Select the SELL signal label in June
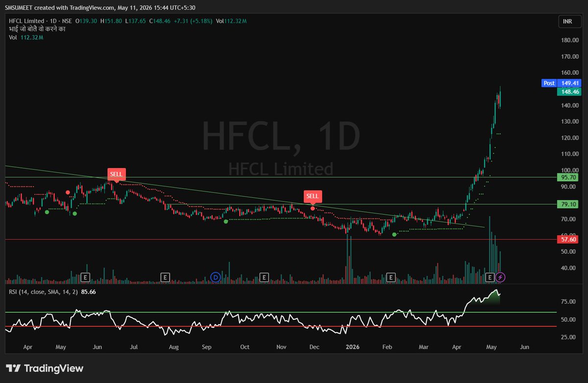This screenshot has width=588, height=383. coord(117,174)
